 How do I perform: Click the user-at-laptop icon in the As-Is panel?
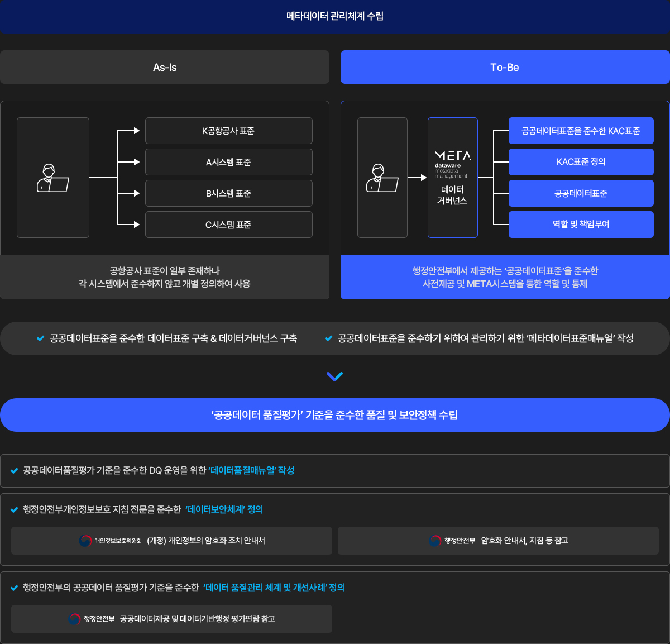(53, 178)
